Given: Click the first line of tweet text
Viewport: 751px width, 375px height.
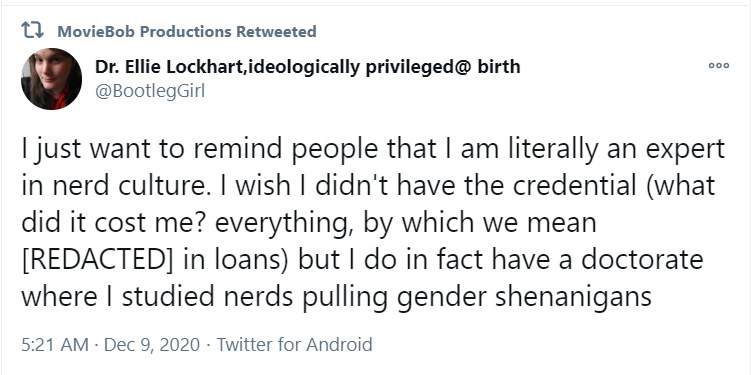Looking at the screenshot, I should pos(373,149).
